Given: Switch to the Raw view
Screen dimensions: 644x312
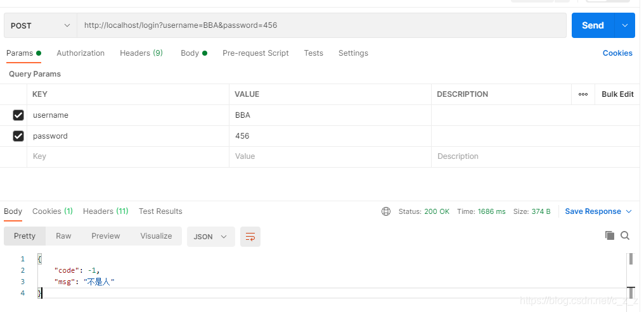Looking at the screenshot, I should pyautogui.click(x=63, y=236).
